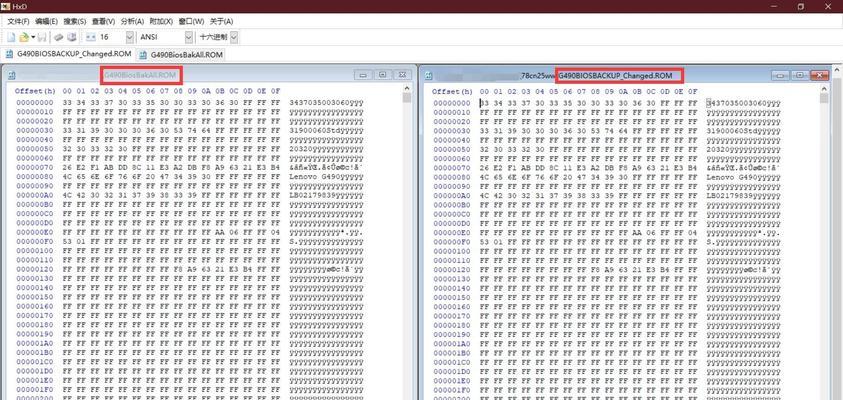Screen dimensions: 843x400
Task: Click 'Offset(h)' header in left window
Action: 35,91
